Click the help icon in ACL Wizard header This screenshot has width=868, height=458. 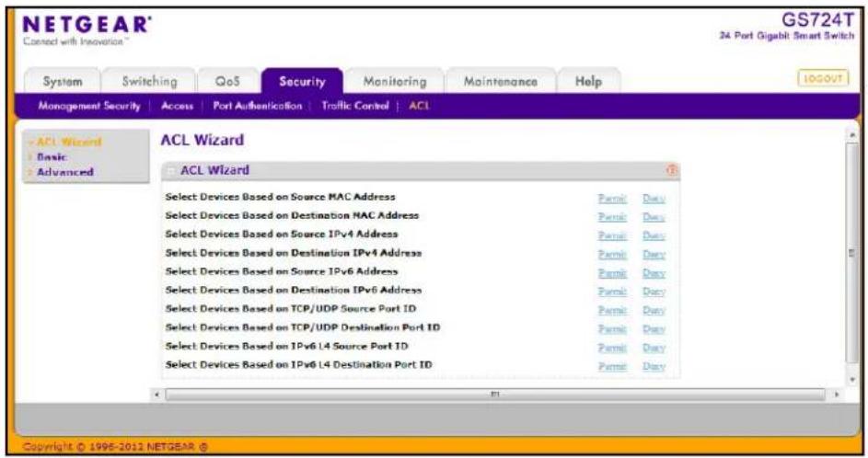[x=672, y=170]
